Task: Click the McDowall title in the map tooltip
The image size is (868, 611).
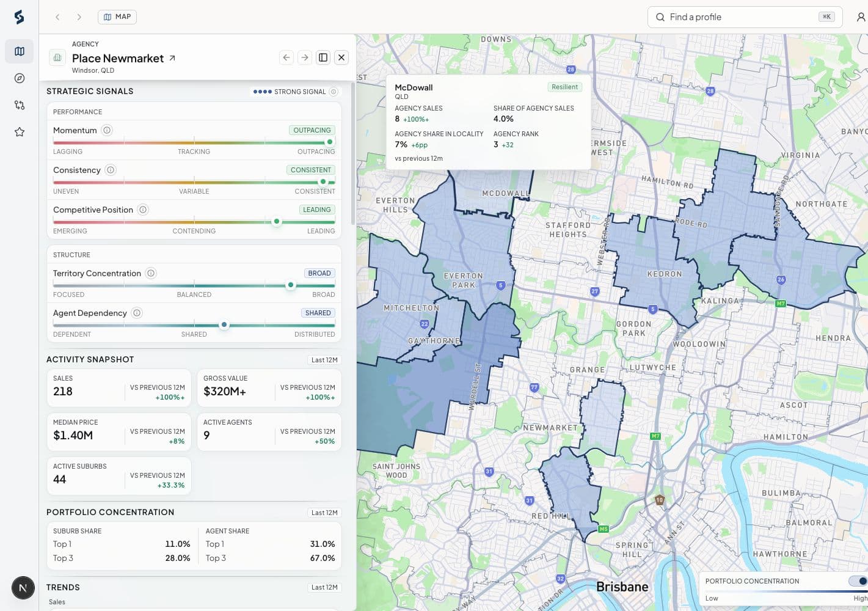Action: point(414,87)
